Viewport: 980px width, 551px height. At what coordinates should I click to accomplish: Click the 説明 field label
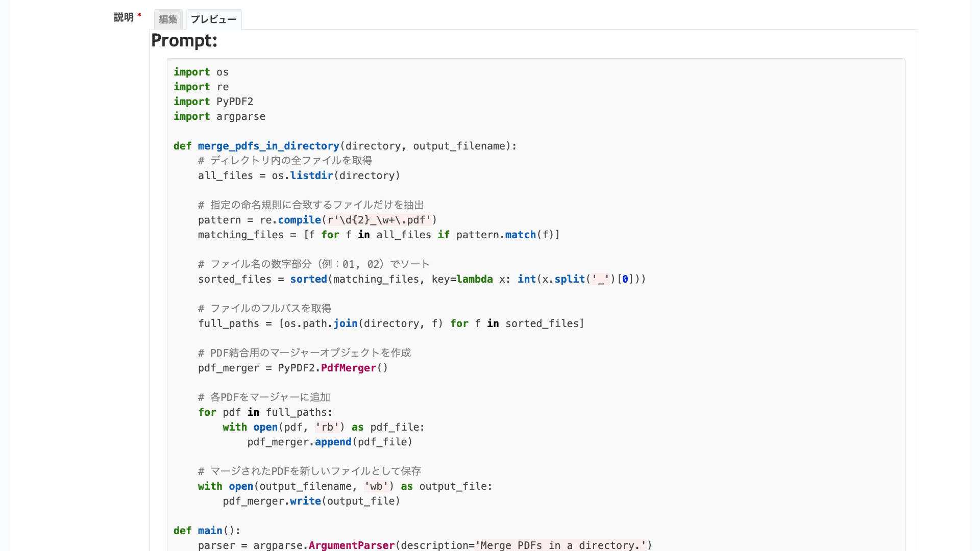click(x=124, y=17)
